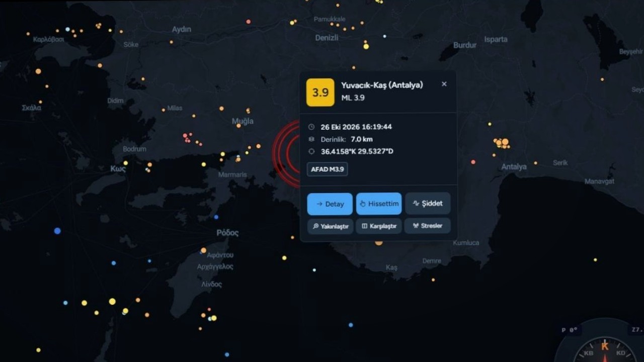This screenshot has height=362, width=644.
Task: Click the orange dot partly hidden below popup
Action: (x=378, y=243)
